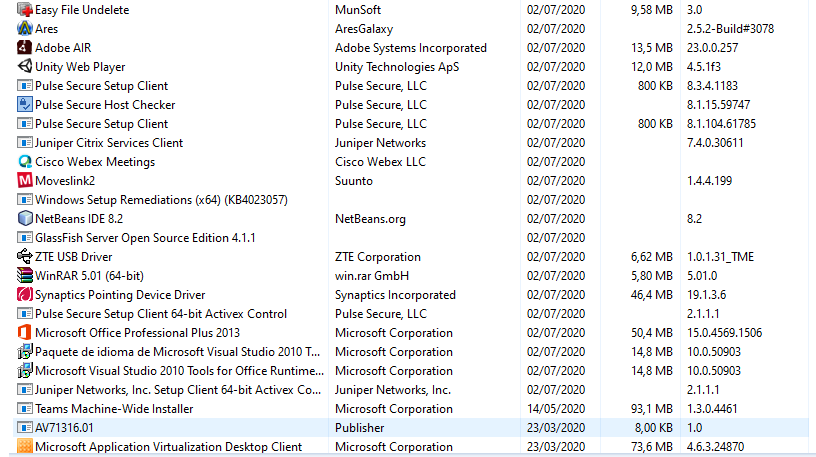Screen dimensions: 816x457
Task: Click the Cisco Webex LLC publisher cell
Action: click(x=380, y=162)
